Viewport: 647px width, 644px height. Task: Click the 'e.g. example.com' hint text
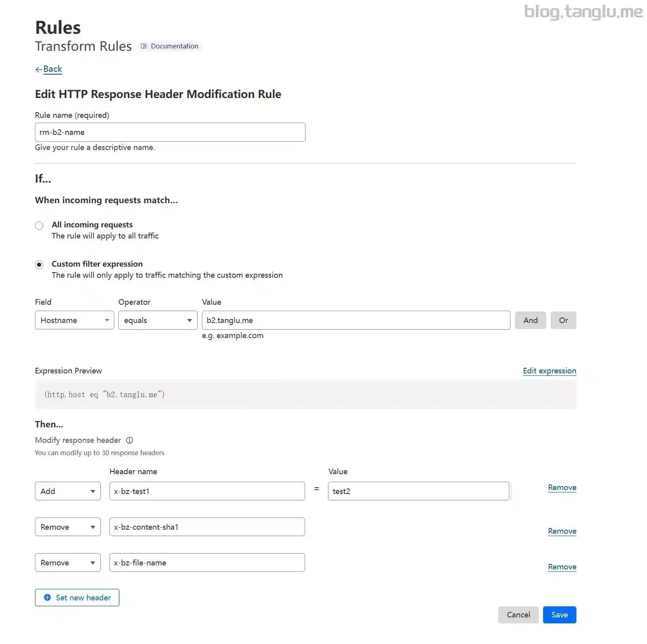pyautogui.click(x=232, y=336)
